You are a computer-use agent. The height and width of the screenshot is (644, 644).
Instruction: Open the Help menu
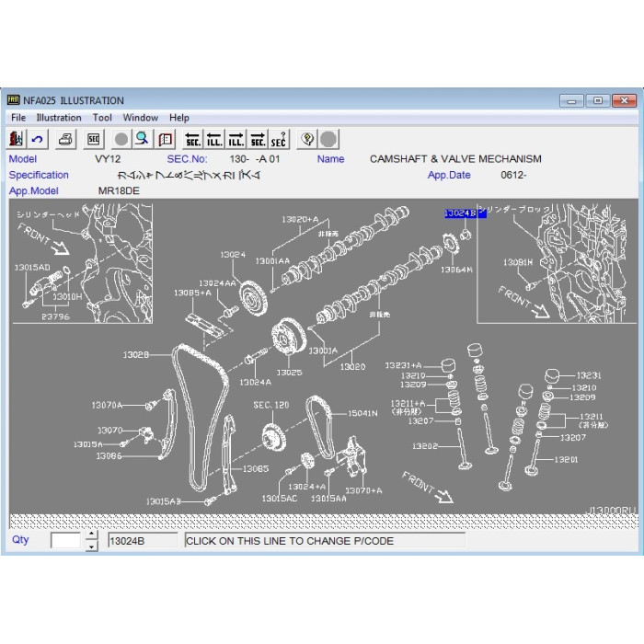tap(179, 118)
